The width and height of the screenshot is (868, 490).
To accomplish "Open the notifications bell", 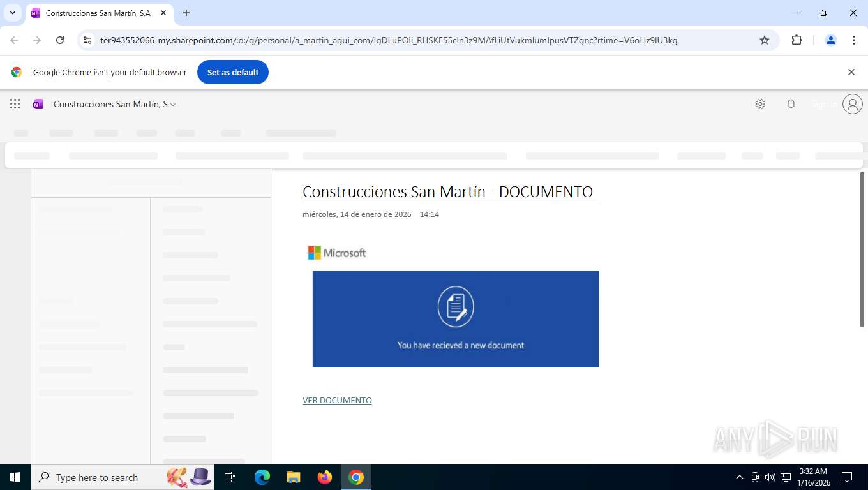I will (x=791, y=104).
